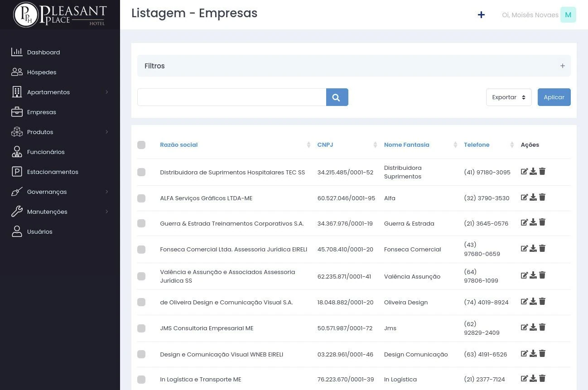Screen dimensions: 588x390
Task: Edit the ALFA Serviços Gráficos row
Action: tap(524, 197)
